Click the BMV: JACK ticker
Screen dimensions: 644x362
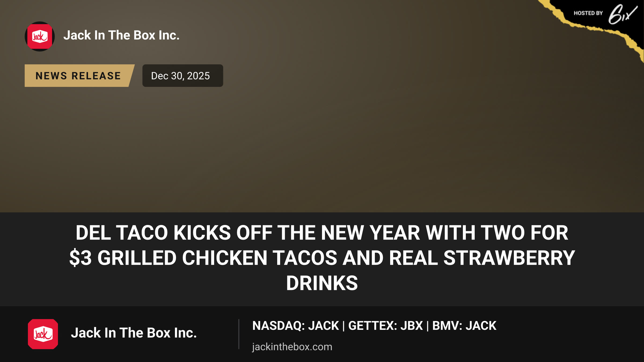[464, 326]
